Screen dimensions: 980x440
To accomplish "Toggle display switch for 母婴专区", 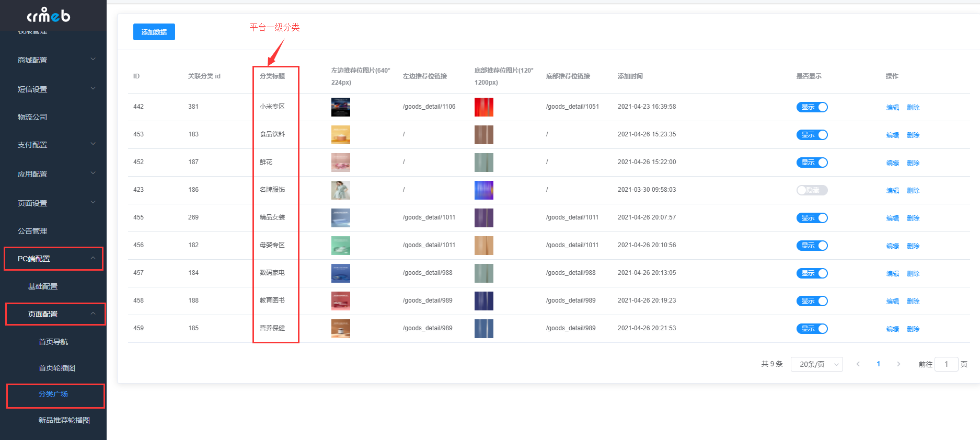I will [x=812, y=246].
